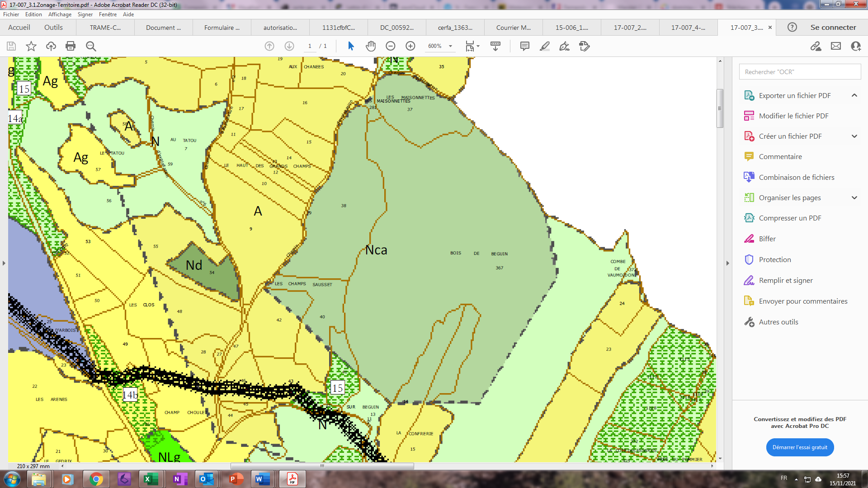Open the Affichage menu

60,14
